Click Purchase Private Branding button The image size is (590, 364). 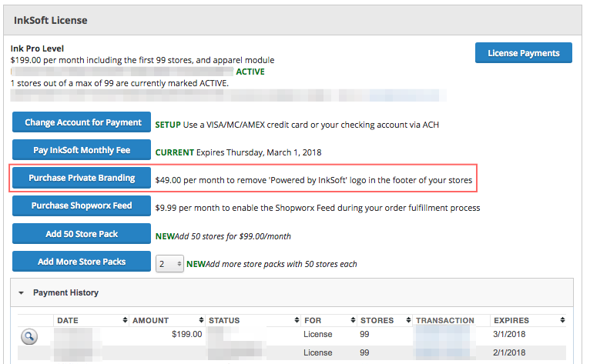click(x=82, y=178)
